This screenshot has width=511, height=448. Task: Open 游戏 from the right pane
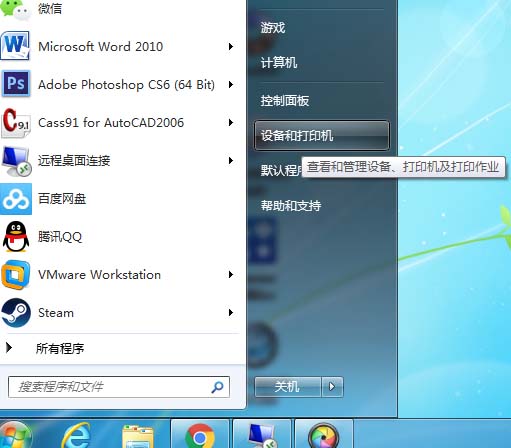tap(273, 28)
